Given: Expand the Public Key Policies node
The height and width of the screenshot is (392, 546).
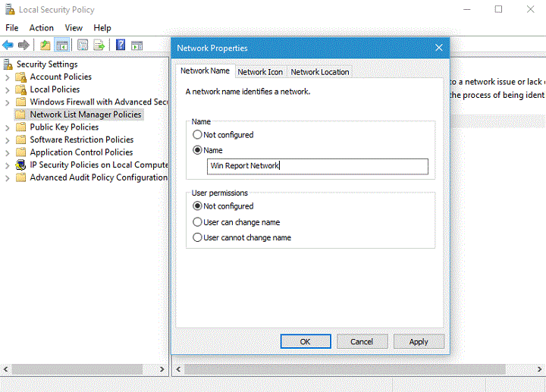Looking at the screenshot, I should pos(8,127).
